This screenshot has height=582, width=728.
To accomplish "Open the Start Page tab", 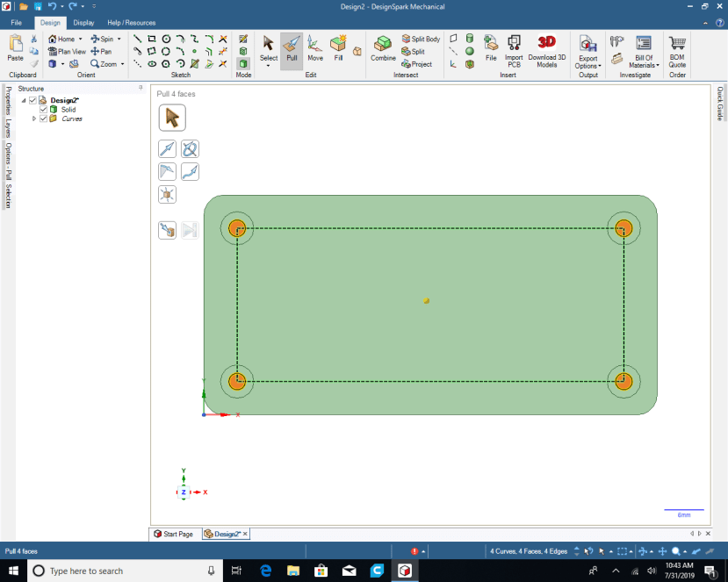I will tap(177, 533).
